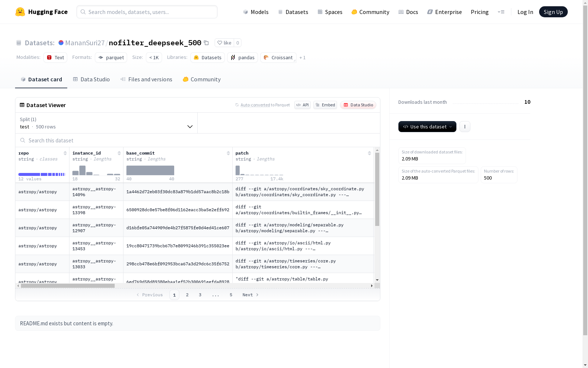This screenshot has height=368, width=588.
Task: Sort the base_commit column using its sort arrows
Action: [x=228, y=153]
